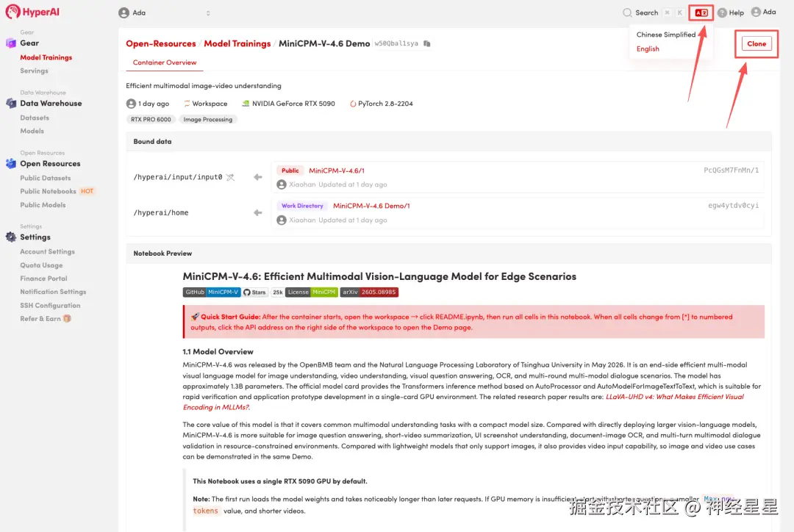
Task: Click the Open Resources icon
Action: pos(11,164)
